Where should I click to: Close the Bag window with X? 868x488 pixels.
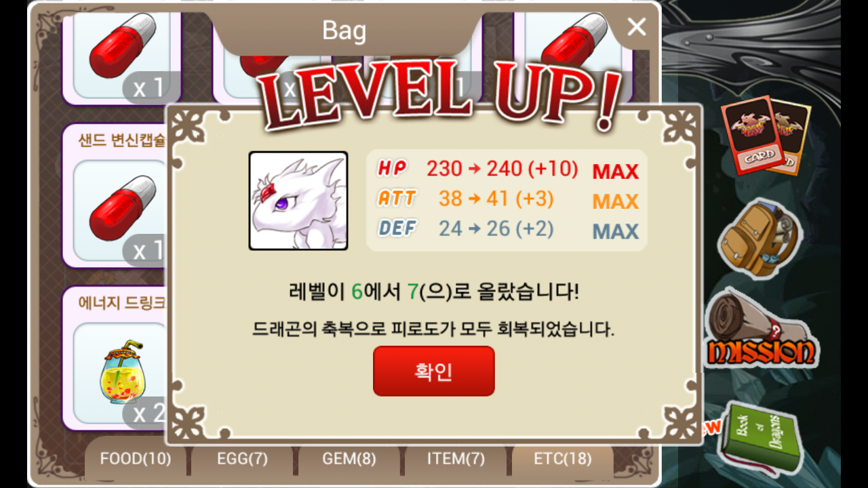(x=636, y=27)
